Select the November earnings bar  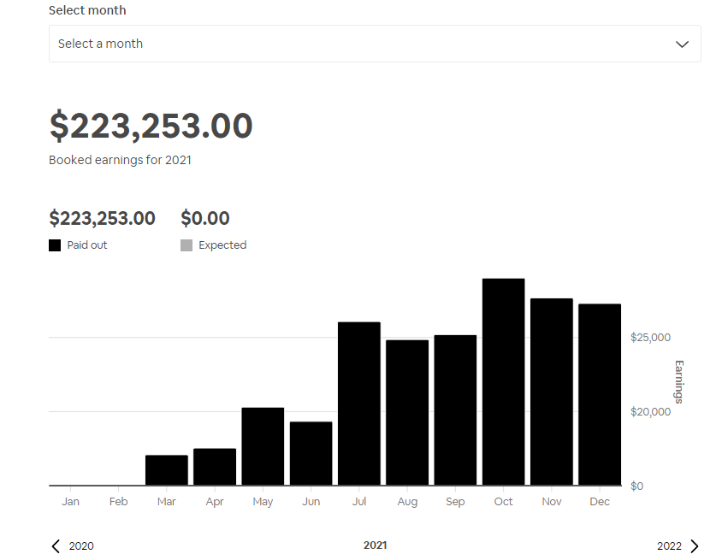[552, 392]
